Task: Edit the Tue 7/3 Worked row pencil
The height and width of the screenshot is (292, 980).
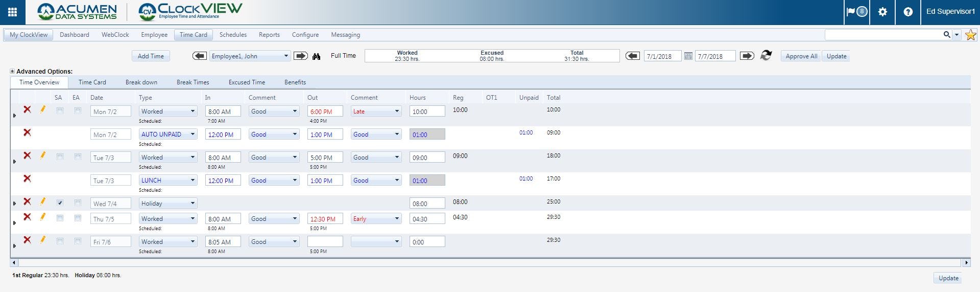Action: [43, 155]
